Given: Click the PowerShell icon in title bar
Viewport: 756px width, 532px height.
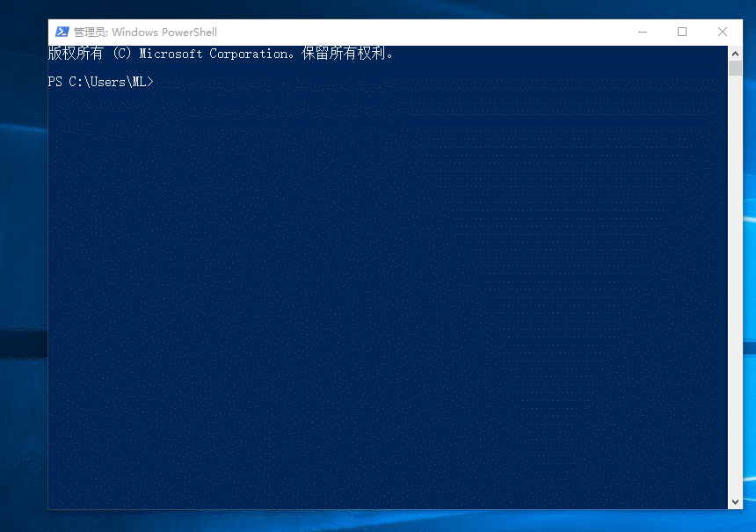Looking at the screenshot, I should tap(62, 32).
